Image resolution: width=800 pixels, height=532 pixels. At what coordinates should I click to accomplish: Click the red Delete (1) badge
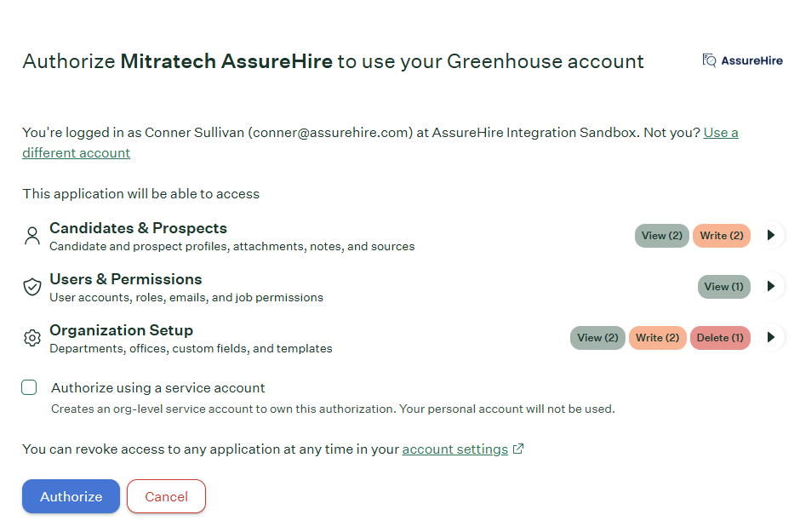[720, 338]
